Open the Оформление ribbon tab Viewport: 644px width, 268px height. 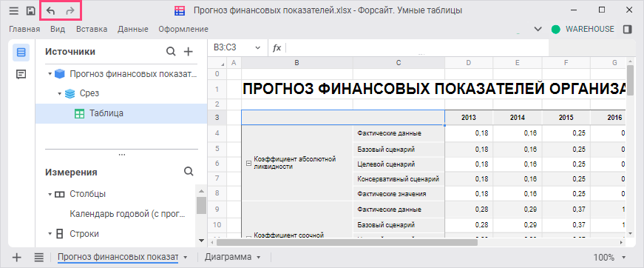click(183, 29)
